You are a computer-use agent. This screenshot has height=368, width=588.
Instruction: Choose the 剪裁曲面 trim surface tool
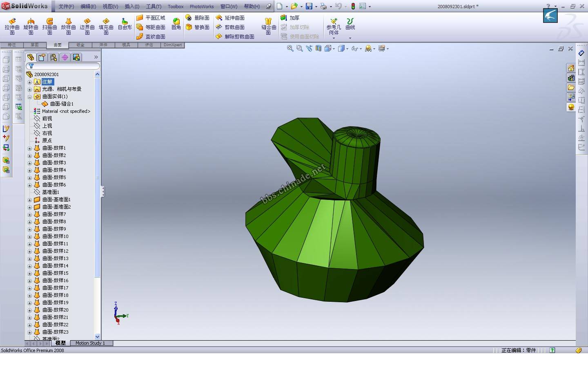(x=230, y=27)
